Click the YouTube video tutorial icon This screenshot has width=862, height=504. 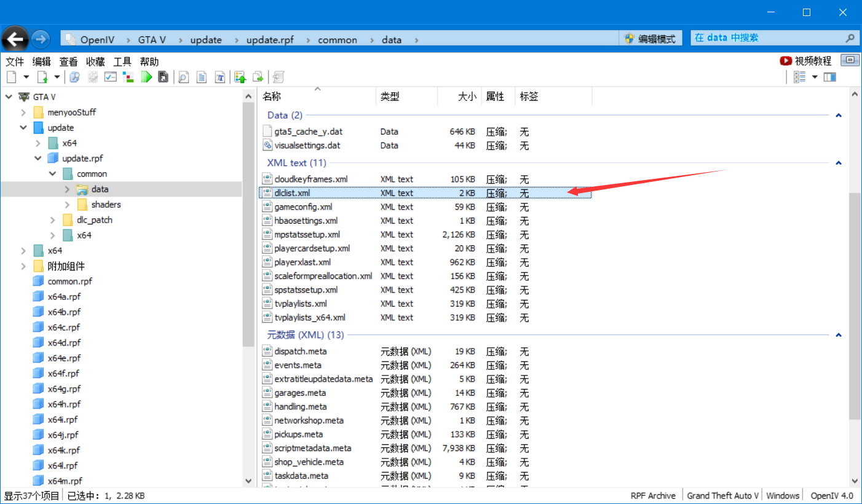[x=786, y=61]
